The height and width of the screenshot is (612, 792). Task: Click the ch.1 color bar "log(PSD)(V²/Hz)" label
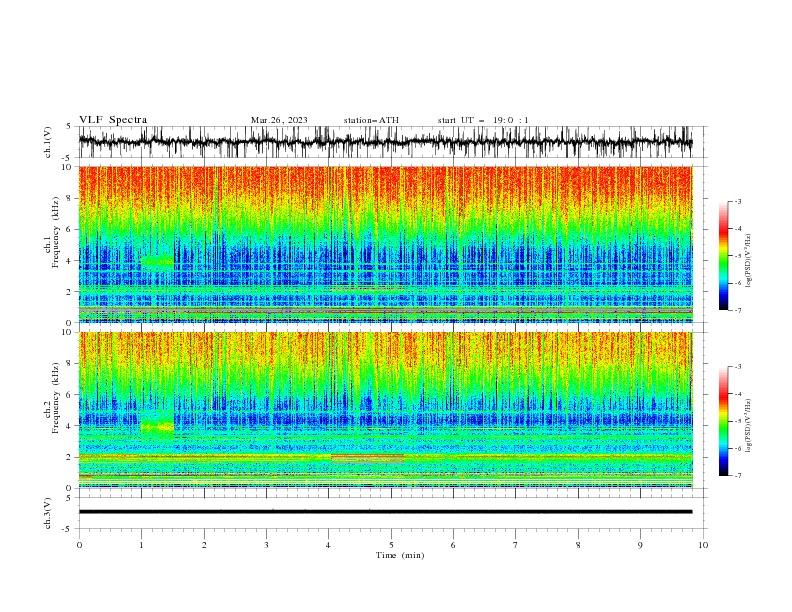tap(749, 261)
